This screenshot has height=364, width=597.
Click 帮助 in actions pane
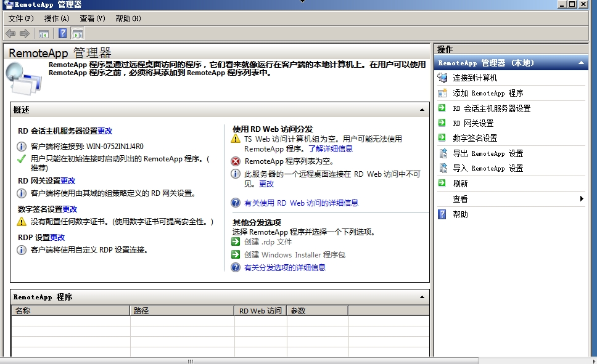[460, 214]
